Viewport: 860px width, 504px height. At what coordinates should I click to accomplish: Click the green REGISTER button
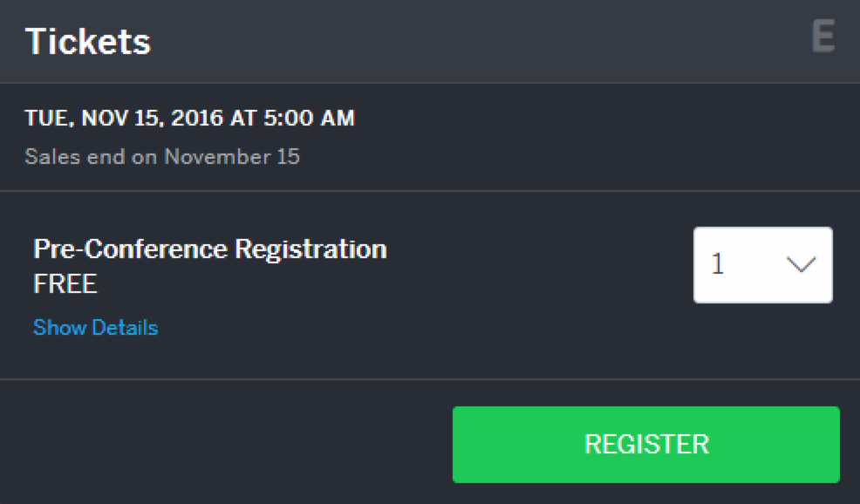pyautogui.click(x=645, y=444)
